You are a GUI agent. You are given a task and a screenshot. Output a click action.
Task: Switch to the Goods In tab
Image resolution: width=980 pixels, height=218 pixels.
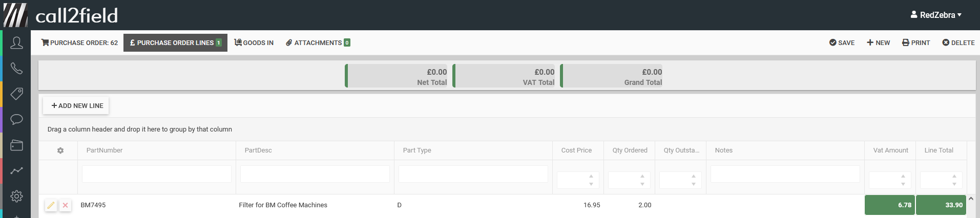pyautogui.click(x=254, y=43)
